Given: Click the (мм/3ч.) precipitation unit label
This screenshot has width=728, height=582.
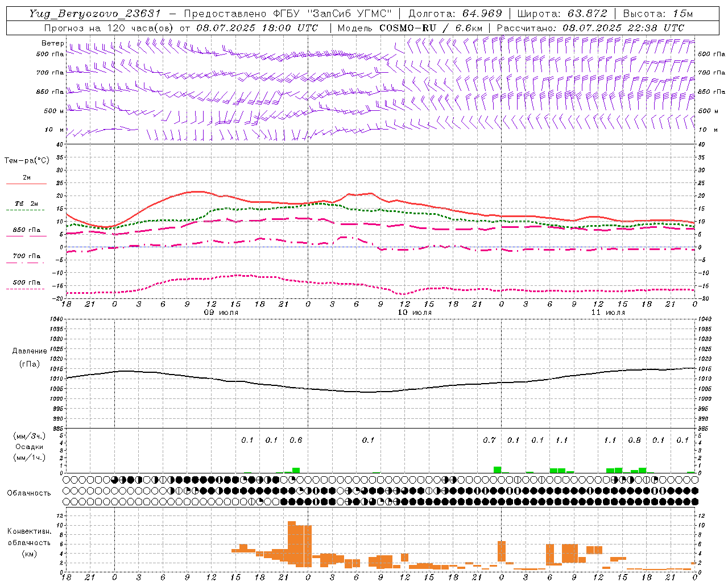Looking at the screenshot, I should 29,436.
